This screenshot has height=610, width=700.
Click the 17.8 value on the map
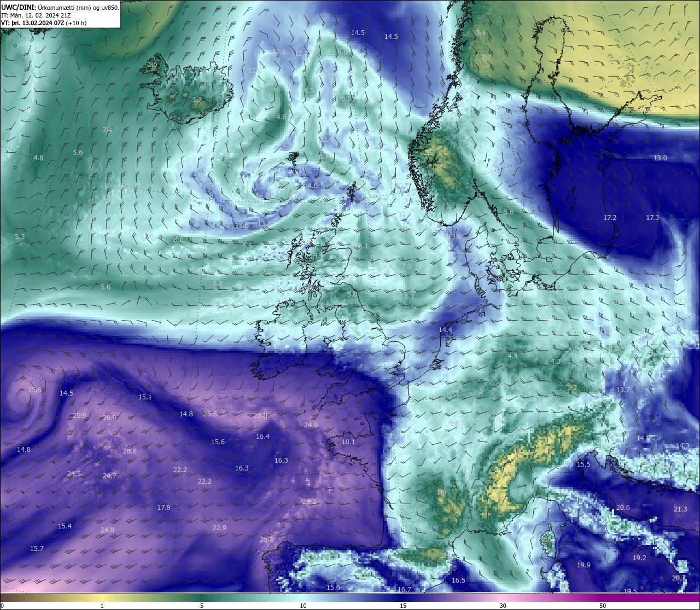point(164,507)
